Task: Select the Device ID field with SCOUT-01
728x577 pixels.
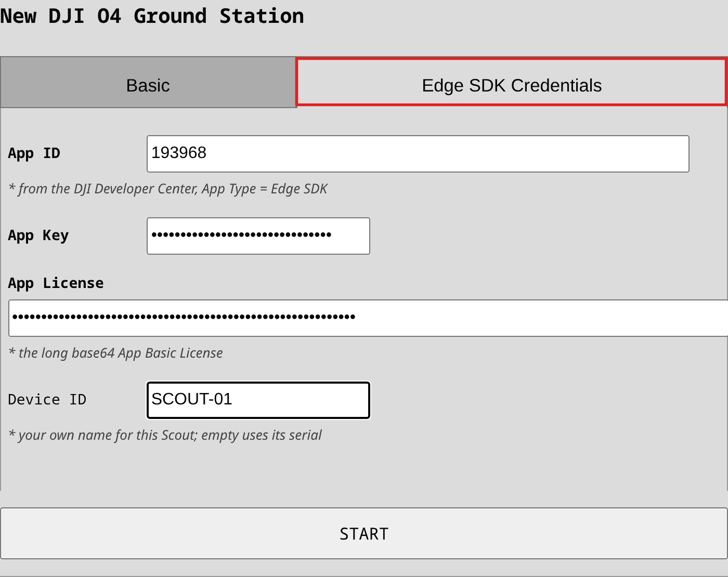Action: (258, 400)
